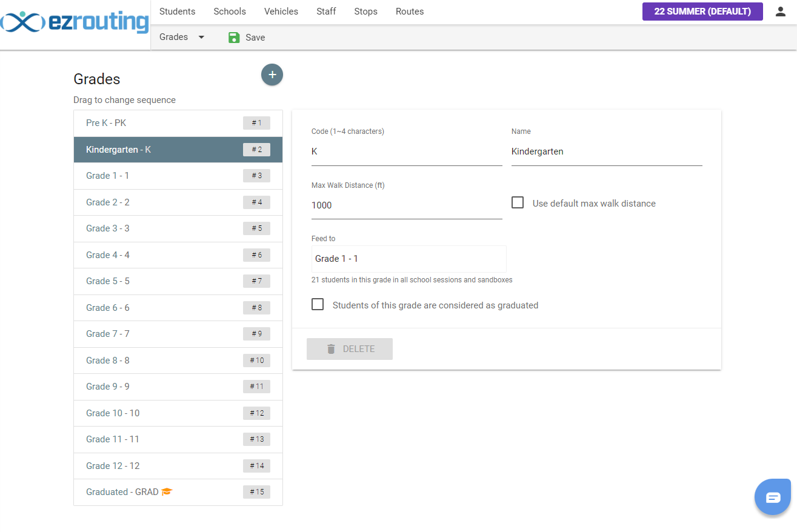Click the #1 sequence badge
Screen dimensions: 797x532
point(256,123)
